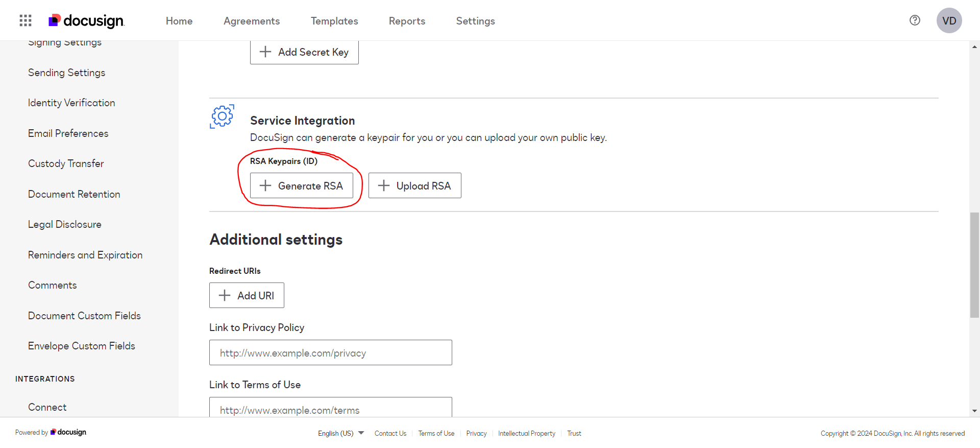This screenshot has height=448, width=980.
Task: Click the DocuSign logo
Action: point(86,20)
